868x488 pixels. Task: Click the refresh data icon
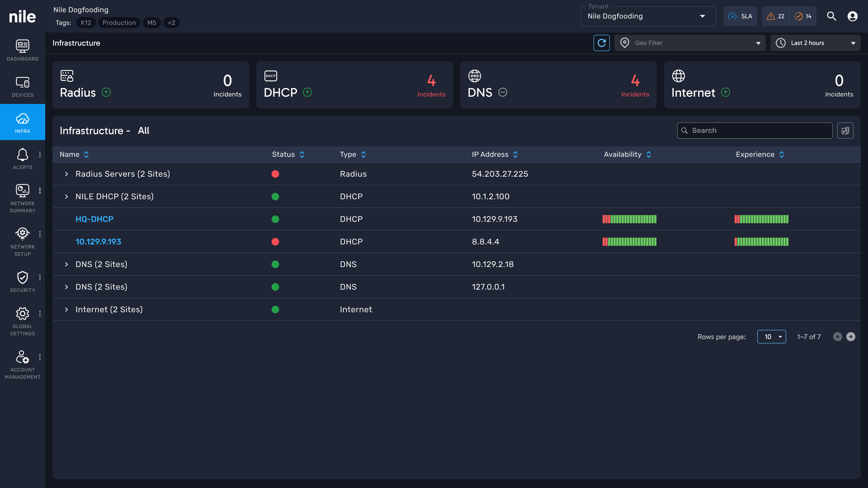point(601,43)
